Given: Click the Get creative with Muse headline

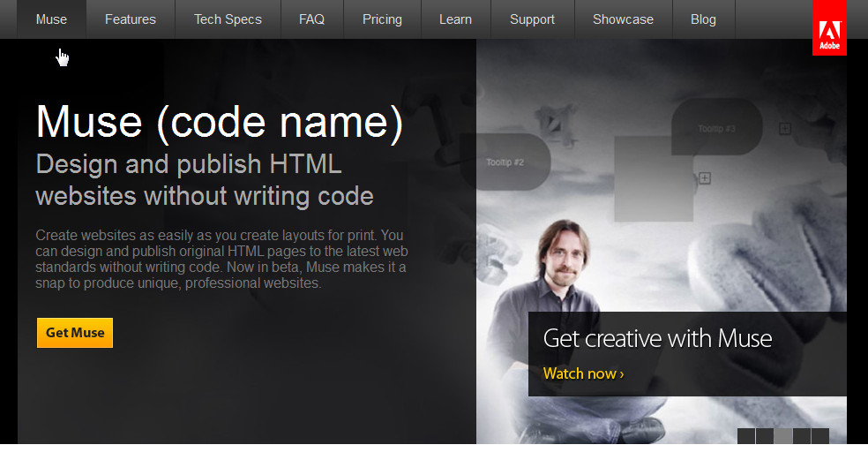Looking at the screenshot, I should tap(657, 338).
